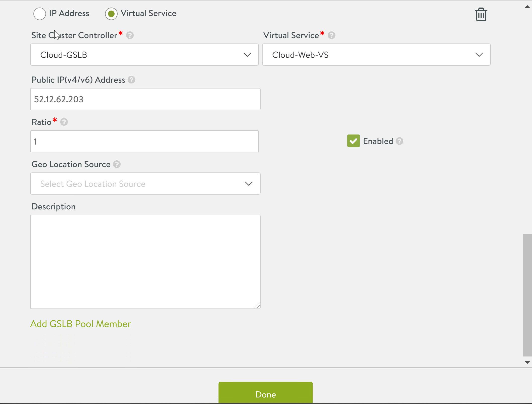Show help tooltip for Ratio field

click(64, 122)
